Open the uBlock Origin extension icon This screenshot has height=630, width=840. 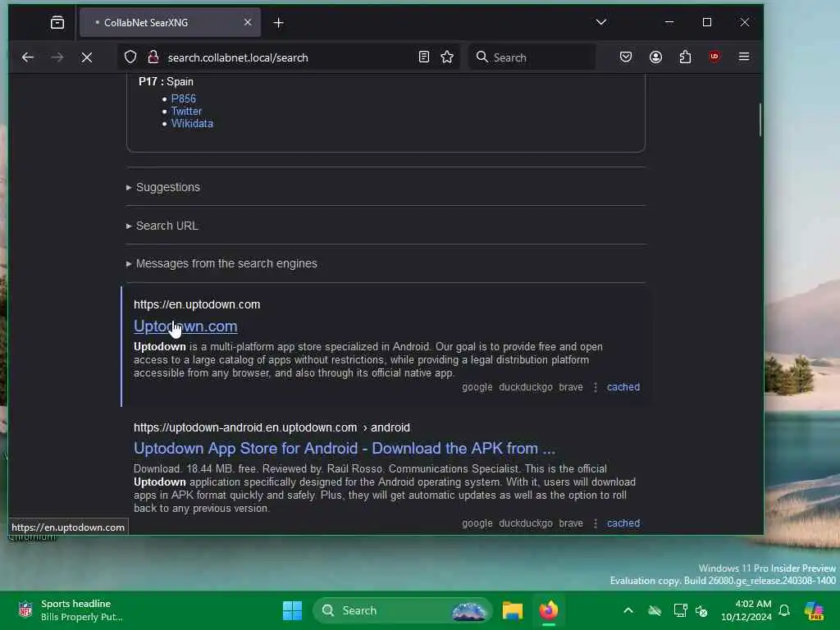(714, 57)
